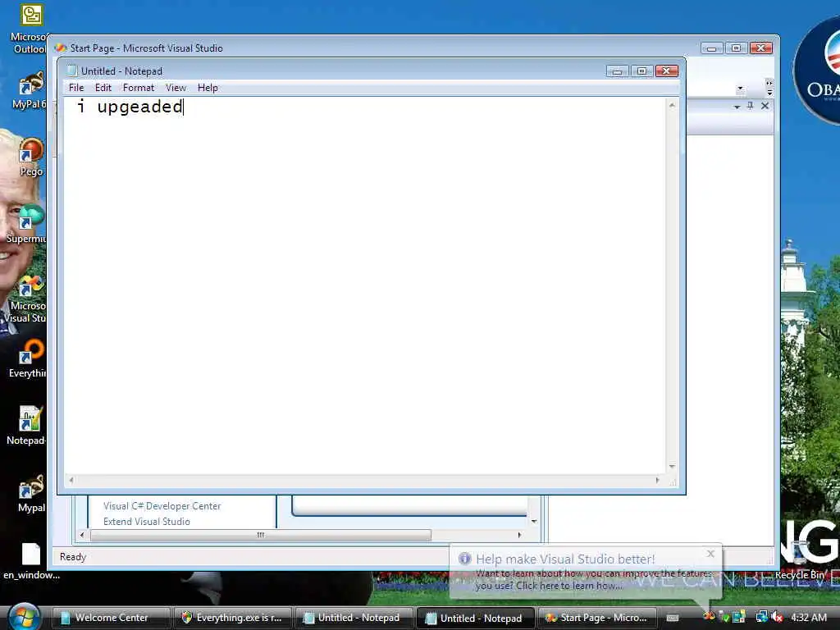Click Notepad horizontal scrollbar right arrow
Viewport: 840px width, 630px height.
pos(657,480)
